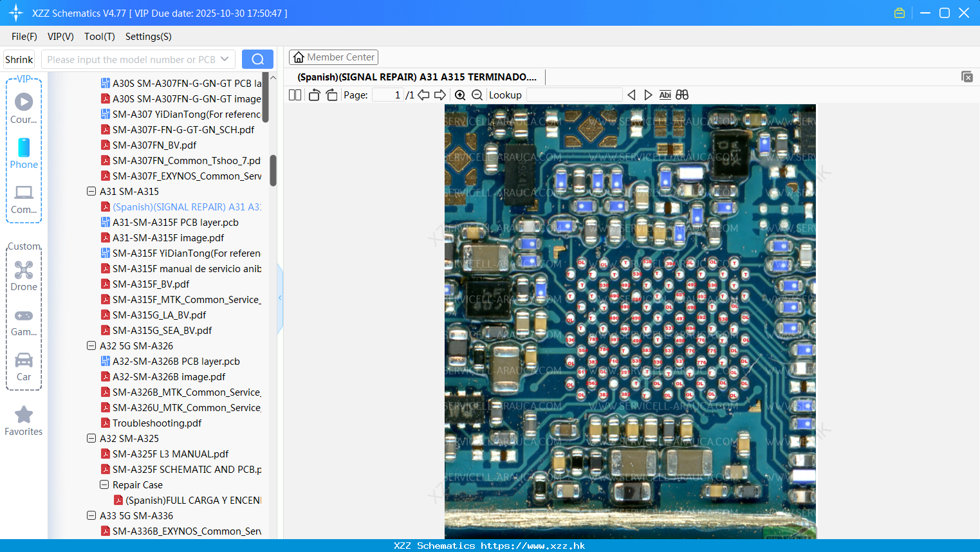Open A30S SM-A307FN-G-GN-GT image file

click(181, 98)
